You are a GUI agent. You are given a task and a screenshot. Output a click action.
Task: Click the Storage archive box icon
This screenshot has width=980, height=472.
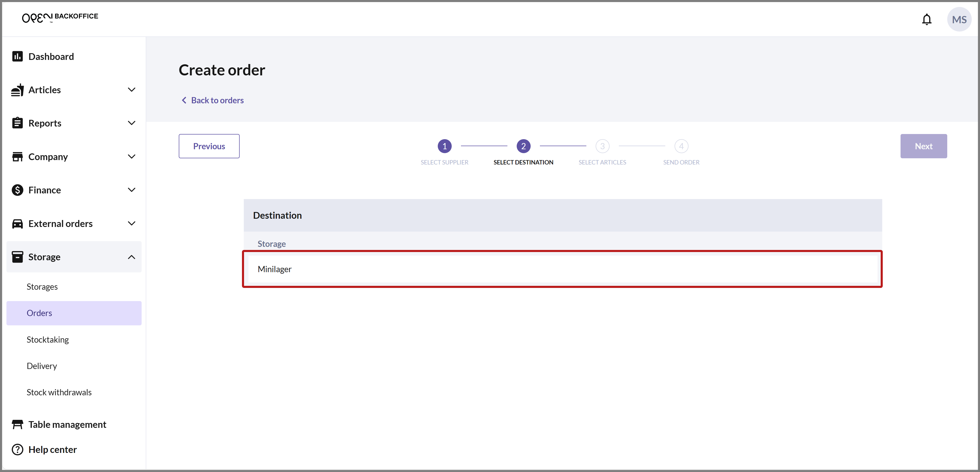click(x=18, y=257)
